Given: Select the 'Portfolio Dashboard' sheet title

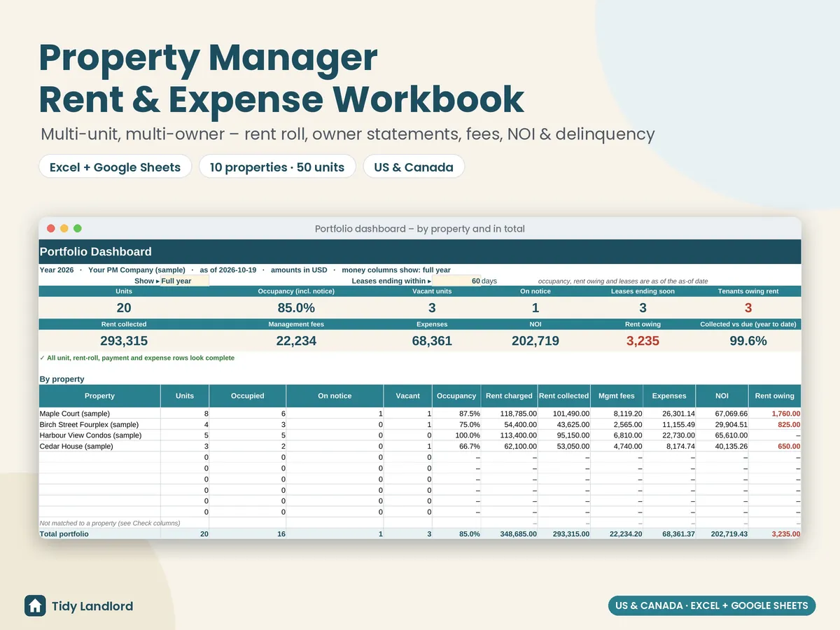Looking at the screenshot, I should [x=96, y=251].
